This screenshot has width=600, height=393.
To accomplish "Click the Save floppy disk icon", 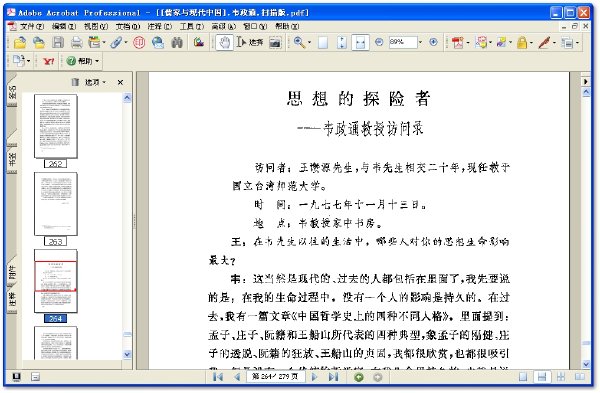I will pos(58,42).
